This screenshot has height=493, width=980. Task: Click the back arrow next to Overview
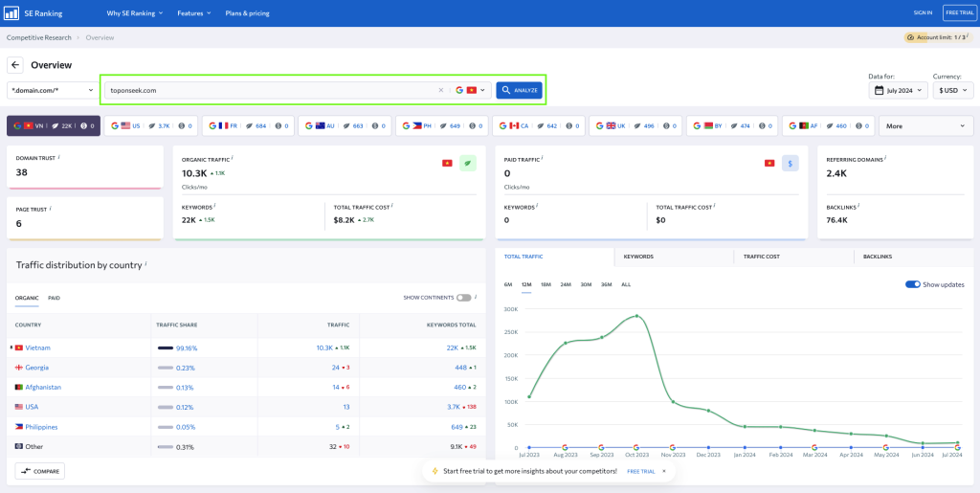pyautogui.click(x=15, y=65)
